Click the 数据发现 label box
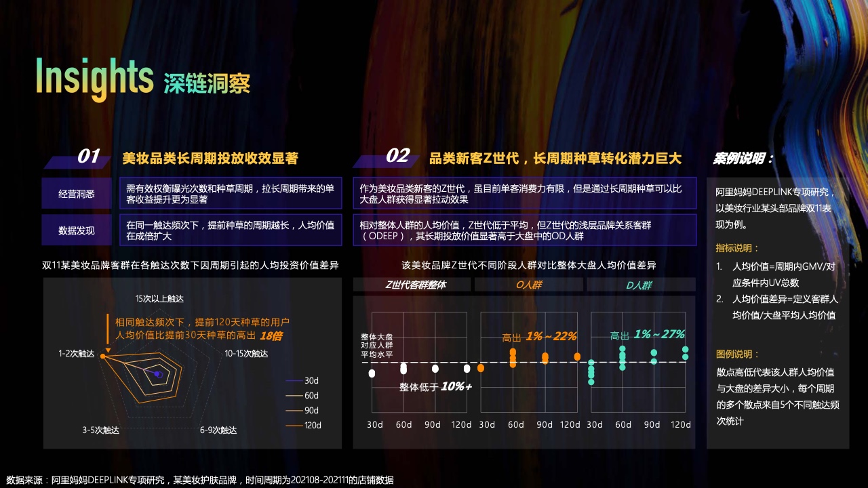This screenshot has width=868, height=488. [x=77, y=230]
